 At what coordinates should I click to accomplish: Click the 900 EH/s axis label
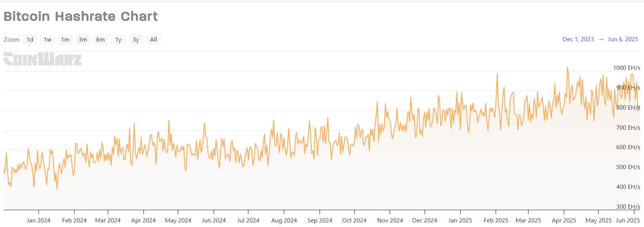pyautogui.click(x=628, y=88)
